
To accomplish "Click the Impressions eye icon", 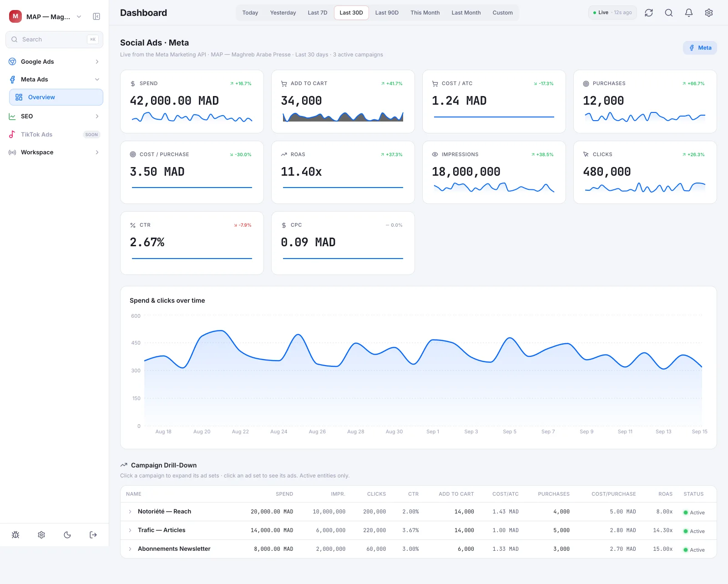I will (435, 154).
